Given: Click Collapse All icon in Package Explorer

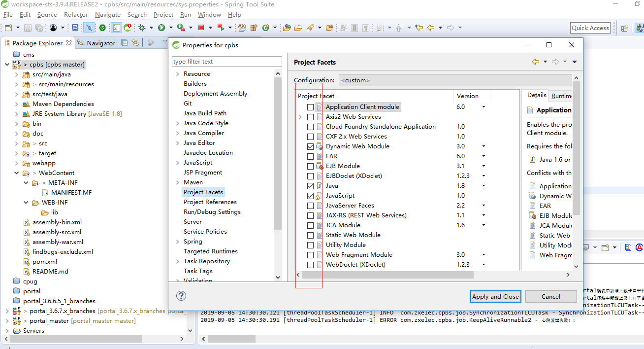Looking at the screenshot, I should point(124,43).
